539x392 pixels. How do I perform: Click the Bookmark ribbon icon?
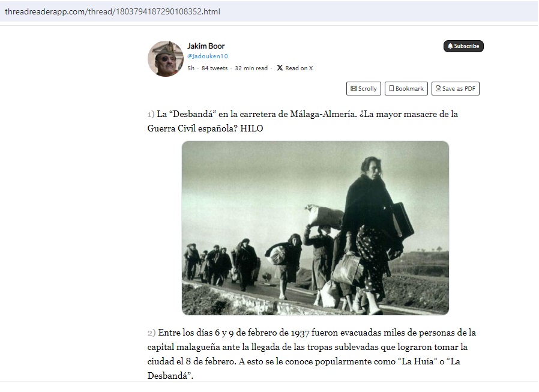pos(391,88)
